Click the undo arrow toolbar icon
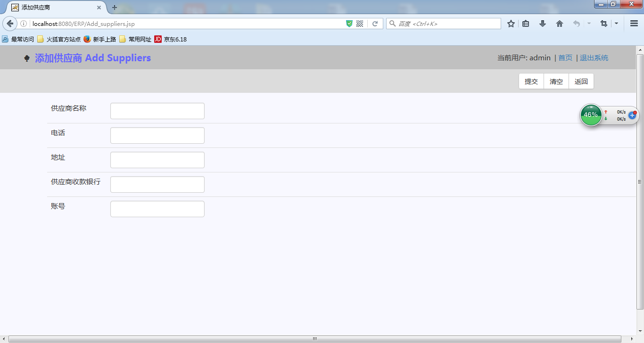 click(x=577, y=24)
